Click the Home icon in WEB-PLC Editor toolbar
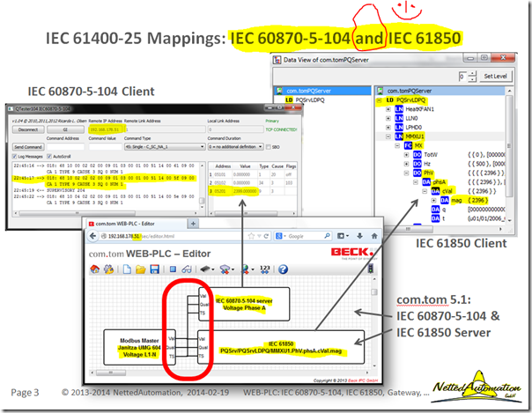Screen dimensions: 532x413 95,269
